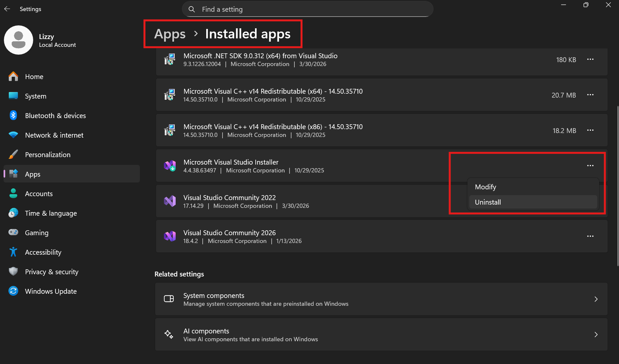Click the Apps icon in sidebar

(x=13, y=174)
